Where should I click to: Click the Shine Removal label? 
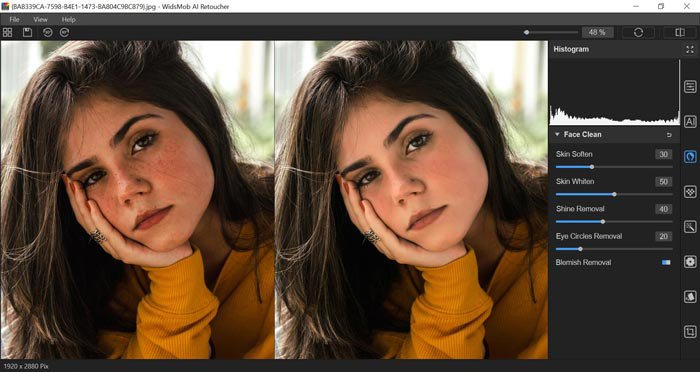(580, 209)
